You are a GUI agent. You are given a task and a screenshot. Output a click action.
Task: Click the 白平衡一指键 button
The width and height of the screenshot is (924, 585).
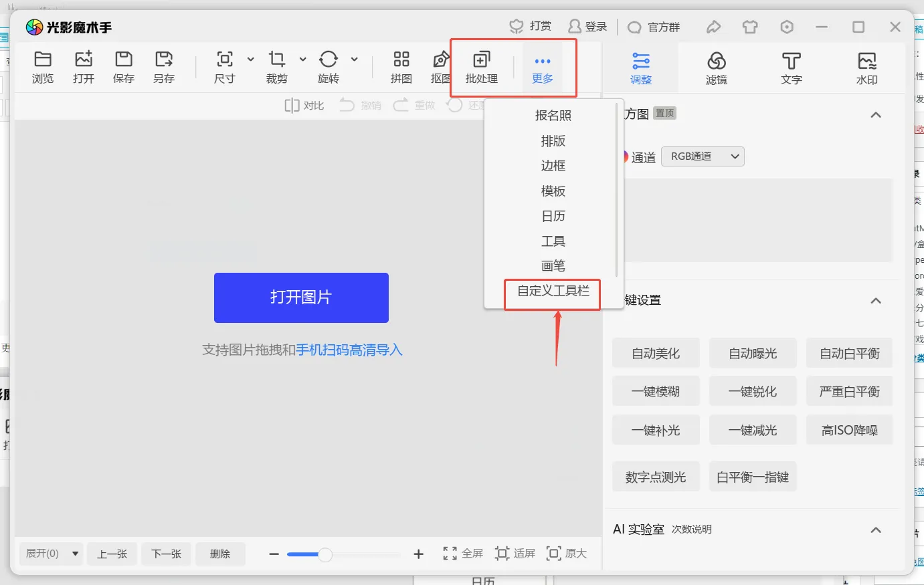coord(753,477)
